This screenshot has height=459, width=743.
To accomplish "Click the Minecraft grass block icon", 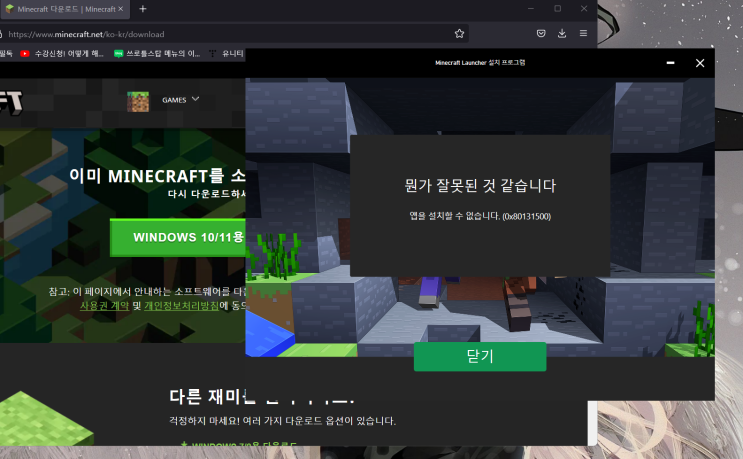I will (x=138, y=101).
